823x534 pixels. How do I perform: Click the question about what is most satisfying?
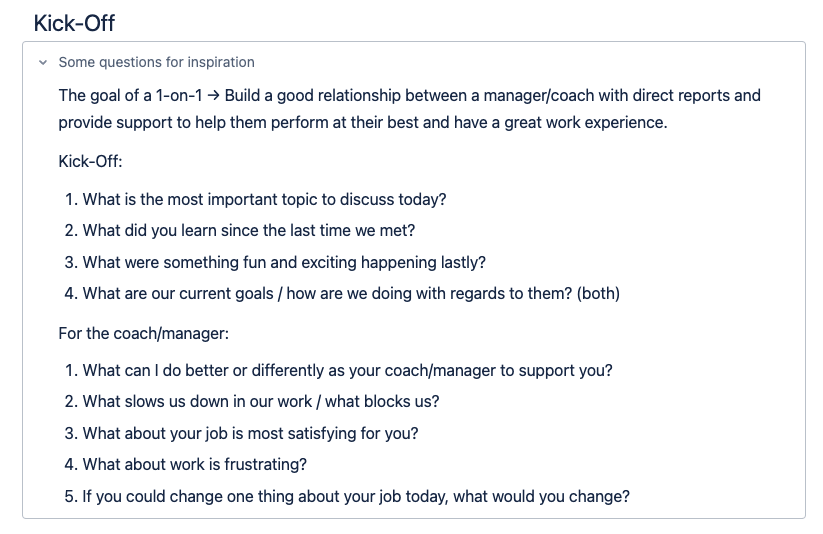point(250,433)
